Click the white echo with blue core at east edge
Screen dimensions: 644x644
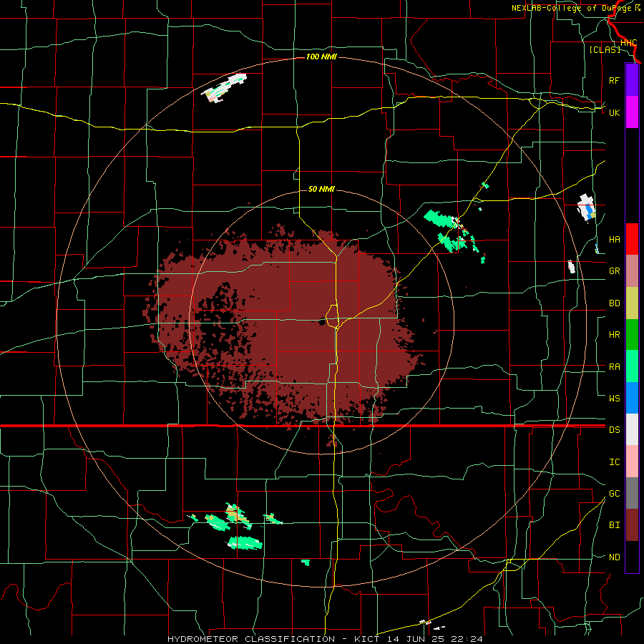click(586, 208)
